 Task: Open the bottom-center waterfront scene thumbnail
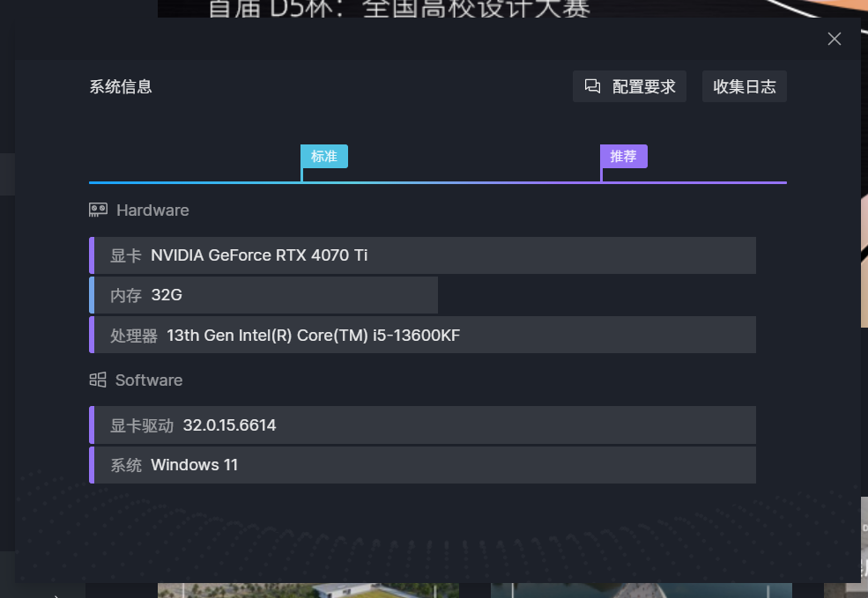[x=641, y=590]
